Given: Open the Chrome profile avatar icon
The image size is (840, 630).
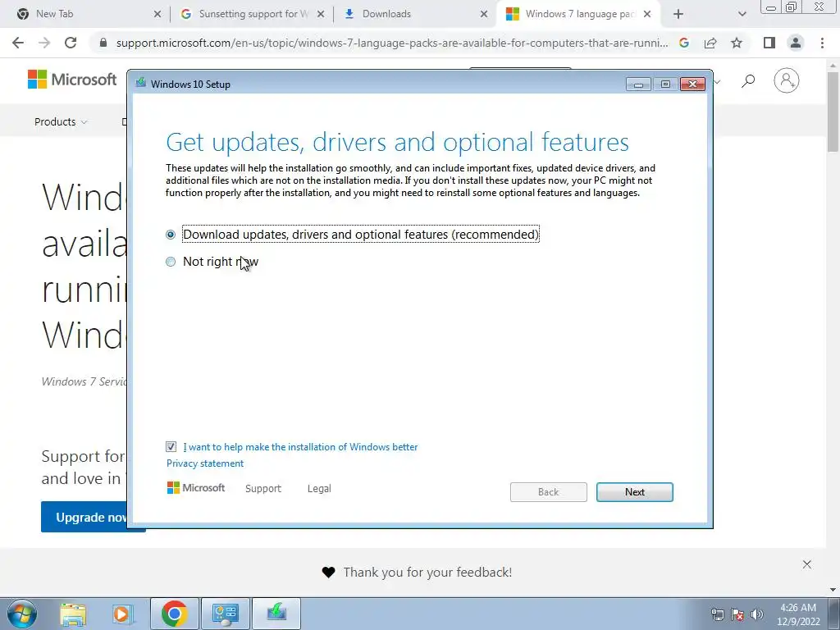Looking at the screenshot, I should click(x=796, y=43).
